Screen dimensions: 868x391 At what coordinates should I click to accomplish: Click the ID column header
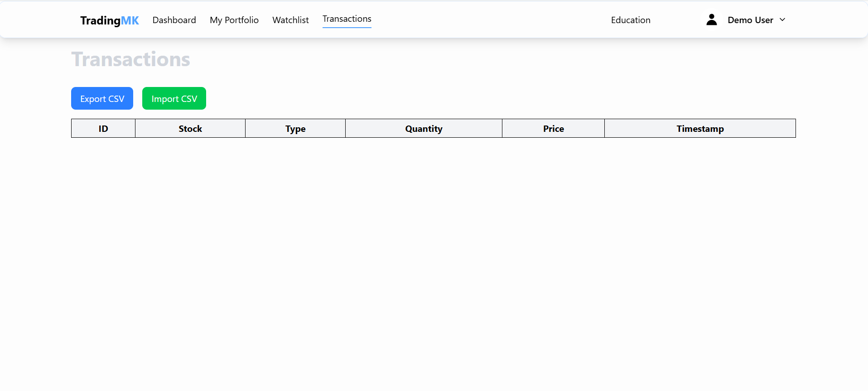point(103,129)
